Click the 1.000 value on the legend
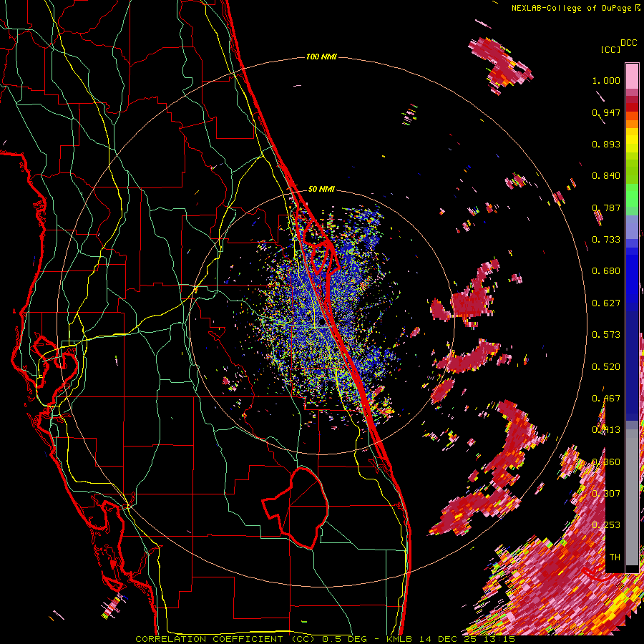The image size is (644, 644). tap(606, 80)
